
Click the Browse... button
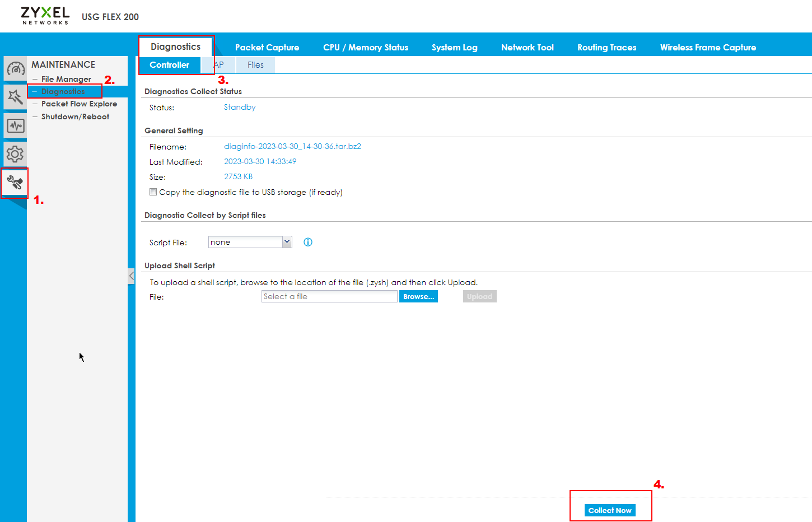(418, 297)
